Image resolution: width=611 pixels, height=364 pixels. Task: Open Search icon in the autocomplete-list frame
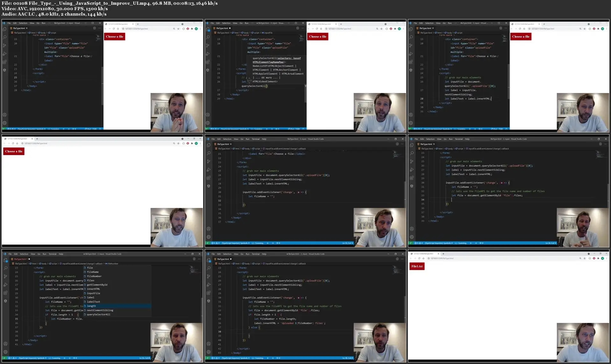(x=5, y=268)
